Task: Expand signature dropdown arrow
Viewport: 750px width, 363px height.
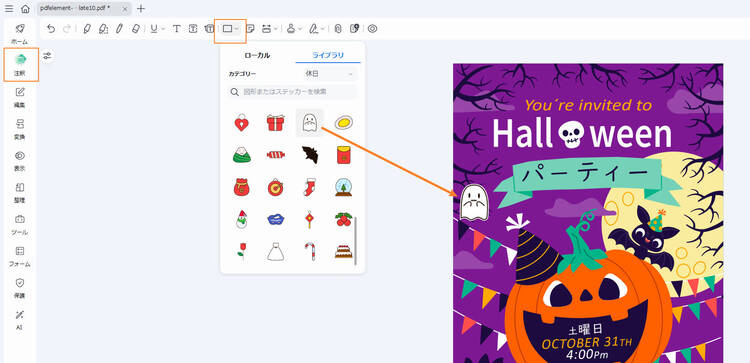Action: [322, 29]
